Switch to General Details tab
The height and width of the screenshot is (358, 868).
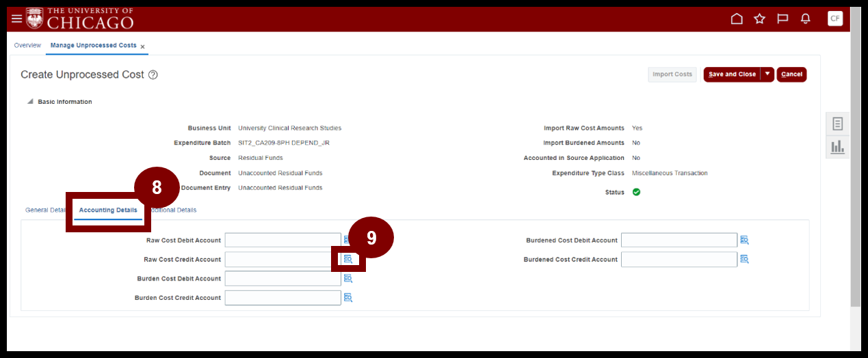pos(45,210)
